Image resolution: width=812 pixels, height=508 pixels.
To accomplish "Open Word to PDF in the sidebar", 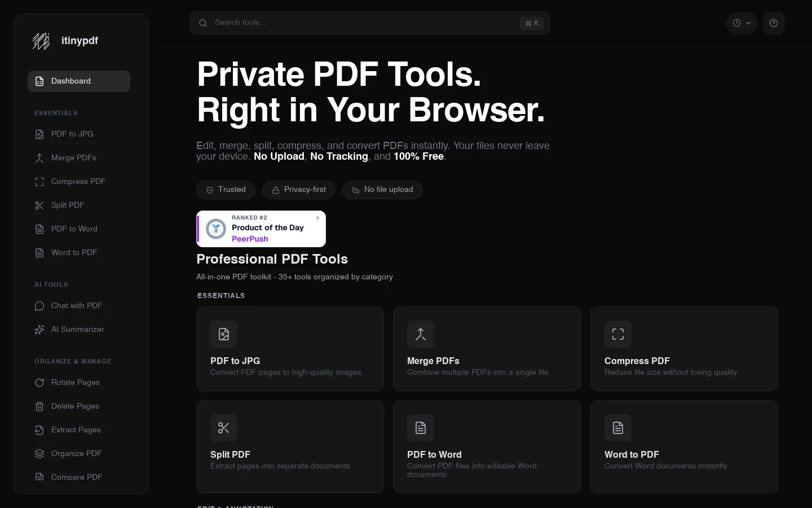I will (x=79, y=253).
